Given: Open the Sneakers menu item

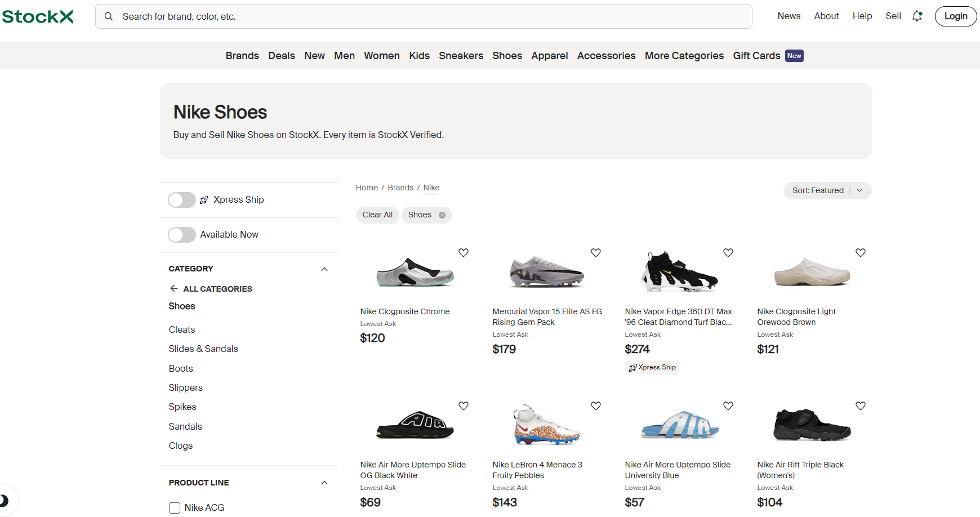Looking at the screenshot, I should tap(461, 56).
